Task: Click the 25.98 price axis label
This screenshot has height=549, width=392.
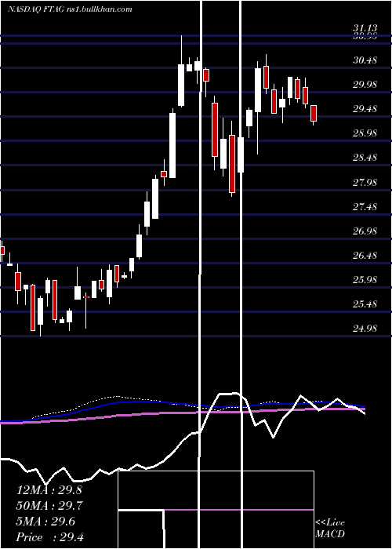Action: pyautogui.click(x=365, y=280)
